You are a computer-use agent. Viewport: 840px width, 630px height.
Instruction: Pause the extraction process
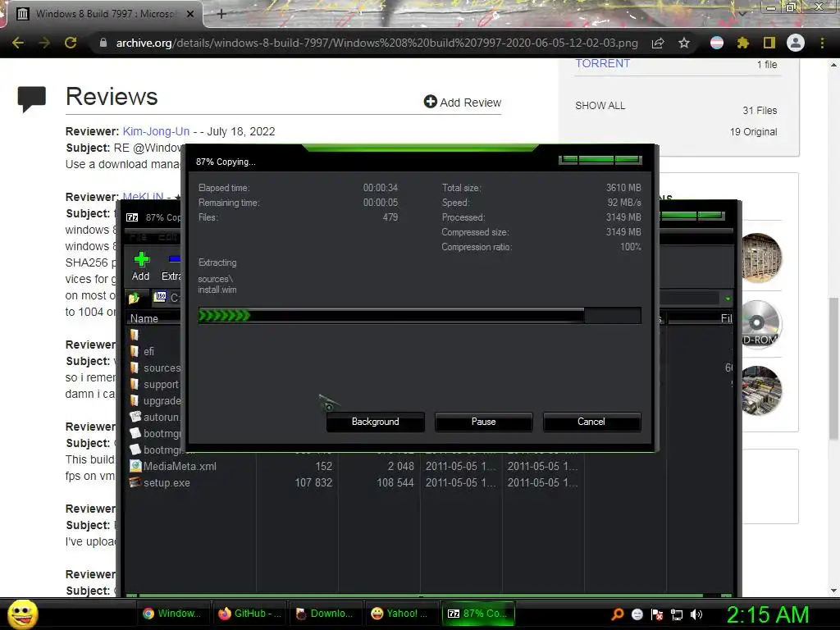point(483,422)
